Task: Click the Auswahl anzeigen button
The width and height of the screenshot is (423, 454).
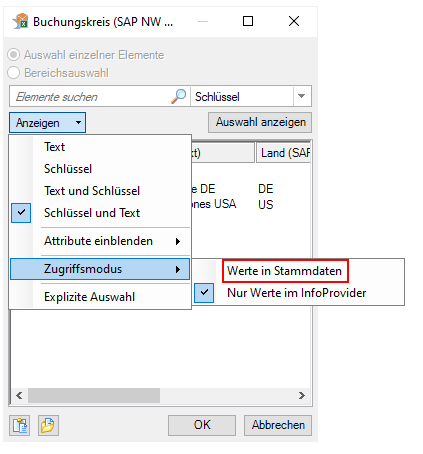Action: pyautogui.click(x=260, y=122)
